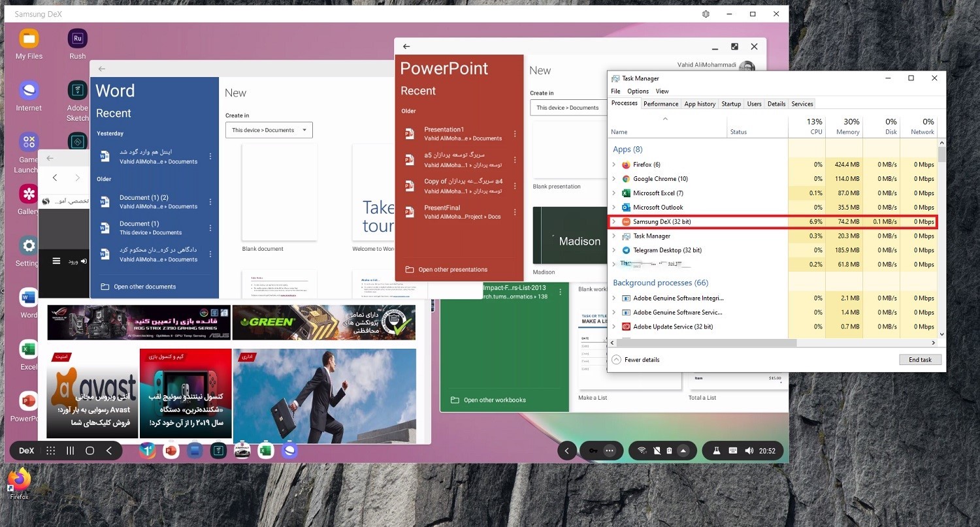
Task: Click the End task button
Action: pyautogui.click(x=920, y=360)
